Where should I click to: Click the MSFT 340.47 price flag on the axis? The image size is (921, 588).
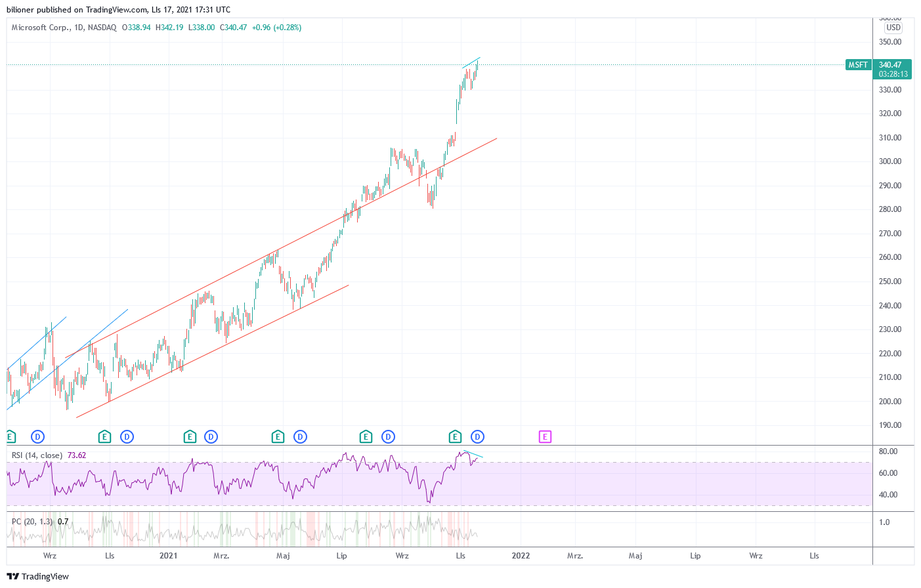[x=878, y=69]
